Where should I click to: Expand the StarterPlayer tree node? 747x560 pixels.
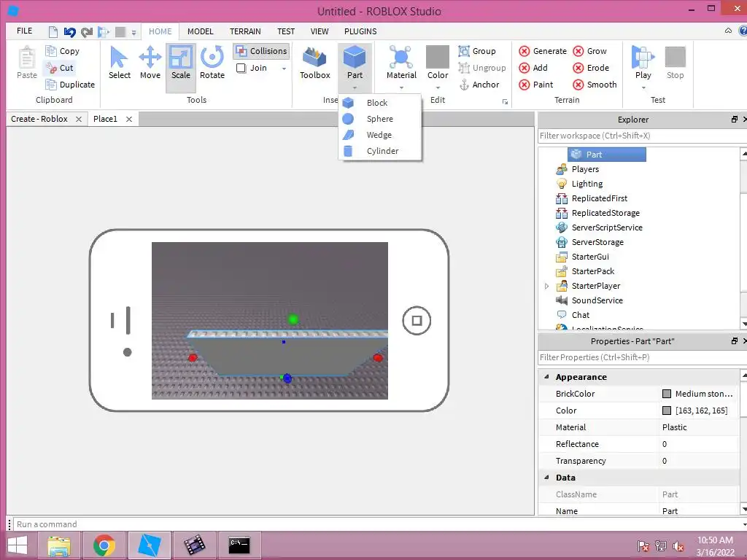546,286
